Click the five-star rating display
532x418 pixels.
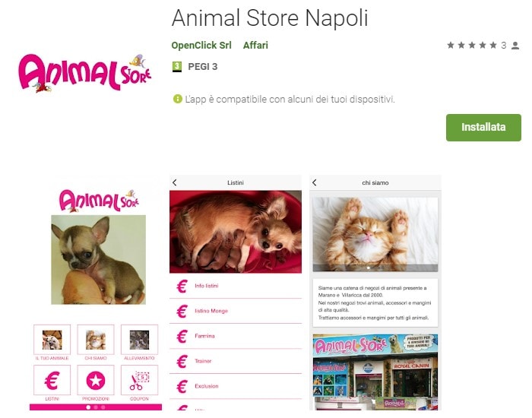[472, 45]
